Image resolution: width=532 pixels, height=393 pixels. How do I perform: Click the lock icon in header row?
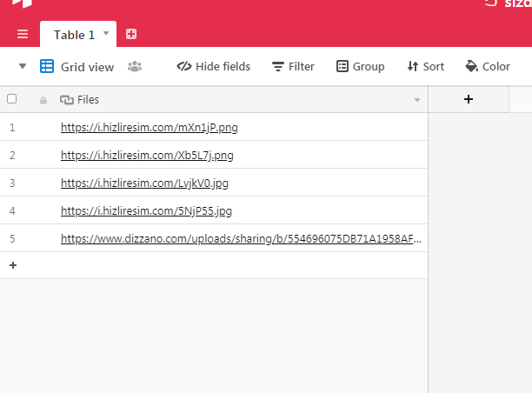pyautogui.click(x=43, y=100)
